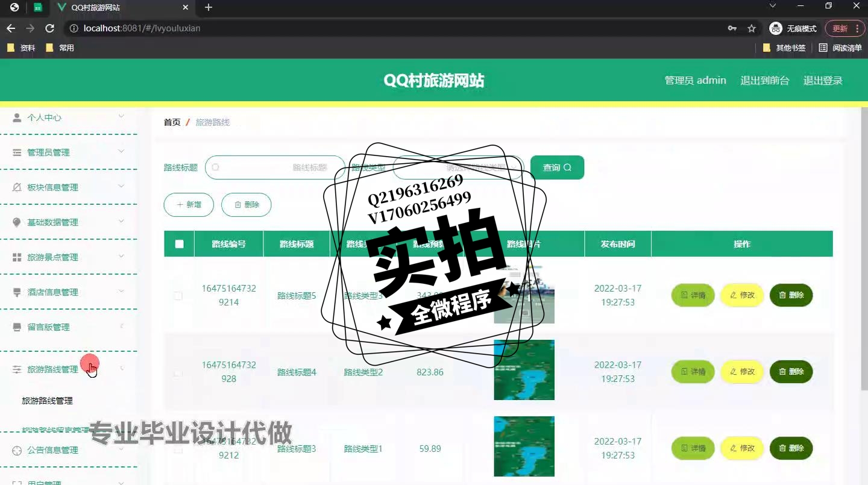Click the 无痕模式 incognito icon
Screen dimensions: 868x485
[776, 28]
